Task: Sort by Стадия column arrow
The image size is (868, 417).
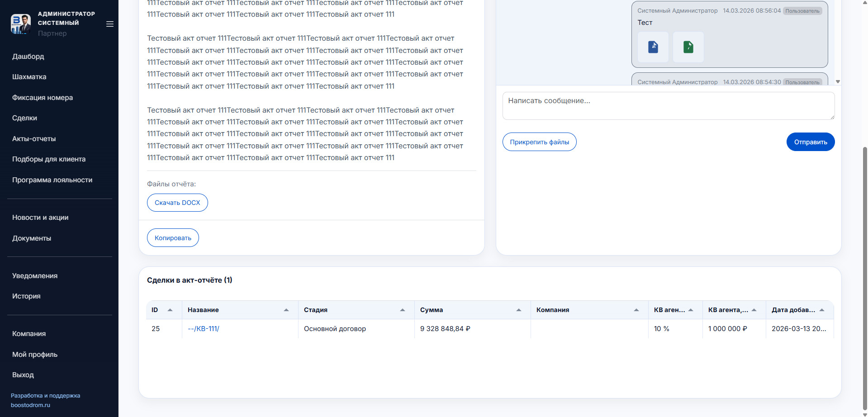Action: click(x=402, y=310)
